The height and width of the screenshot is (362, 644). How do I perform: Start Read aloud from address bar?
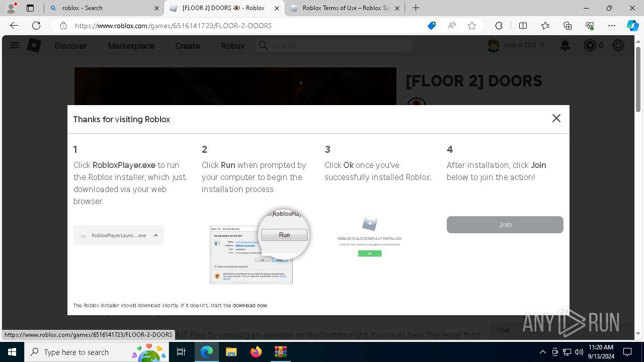tap(452, 26)
